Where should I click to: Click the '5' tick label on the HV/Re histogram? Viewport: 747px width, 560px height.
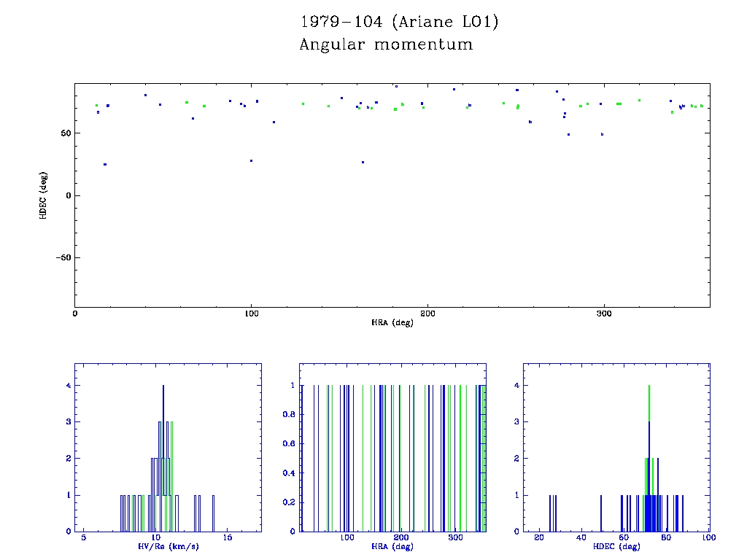tap(83, 537)
